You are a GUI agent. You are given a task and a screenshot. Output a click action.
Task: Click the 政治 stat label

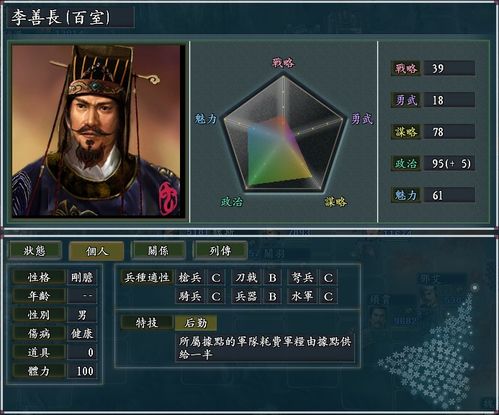(406, 163)
